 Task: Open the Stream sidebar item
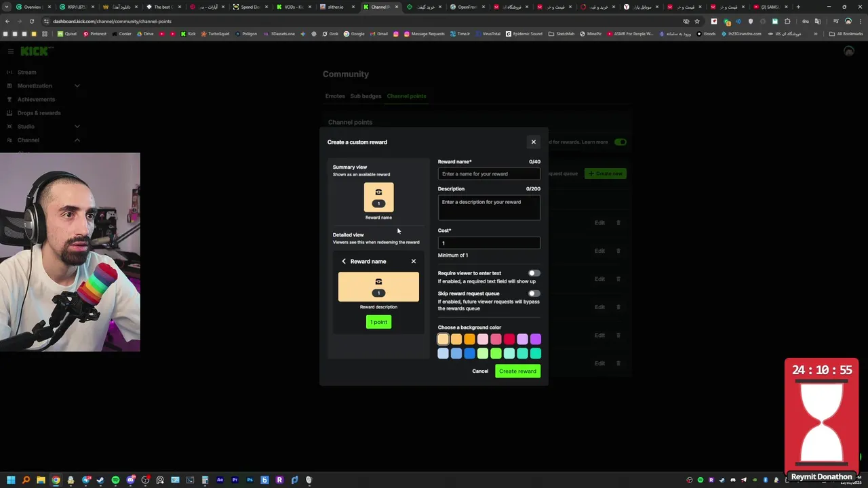tap(27, 72)
